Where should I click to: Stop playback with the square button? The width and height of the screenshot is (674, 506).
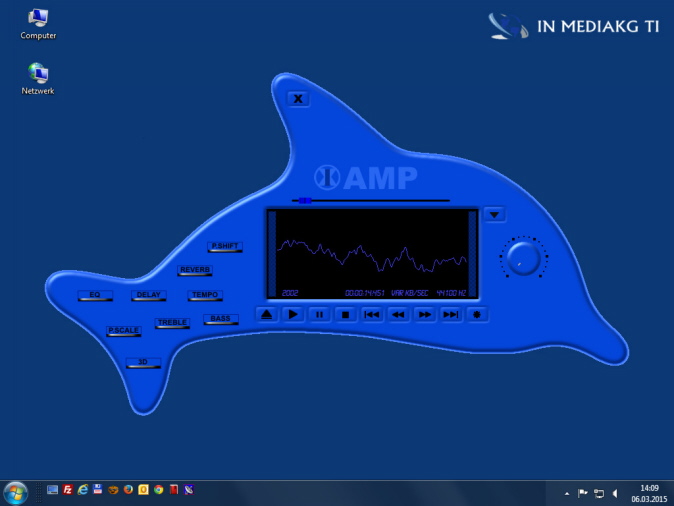[345, 315]
